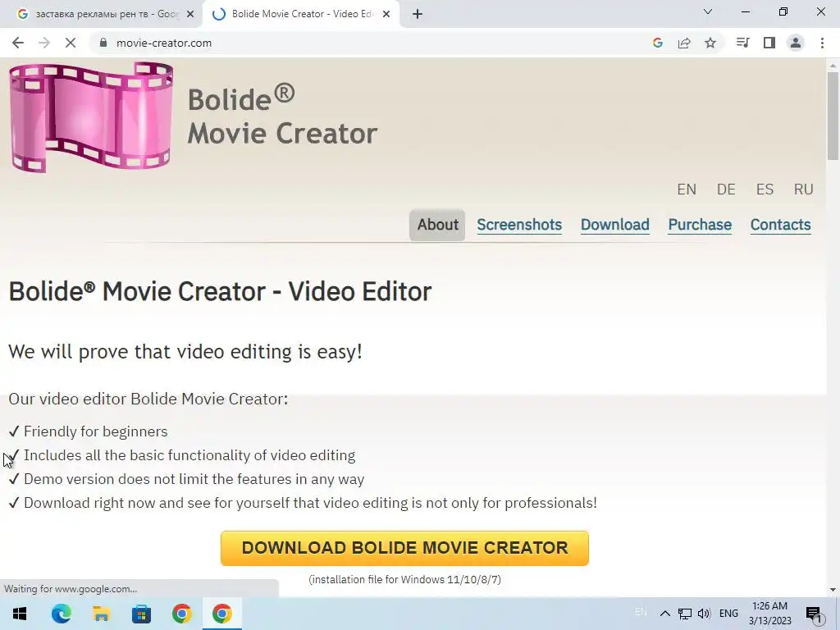840x630 pixels.
Task: Bookmark this tab with star icon
Action: (710, 43)
